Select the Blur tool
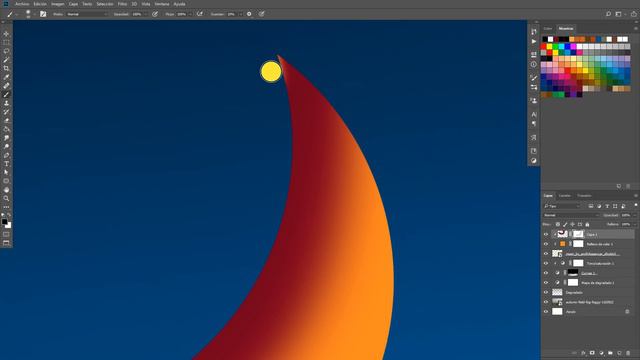640x360 pixels. coord(6,138)
